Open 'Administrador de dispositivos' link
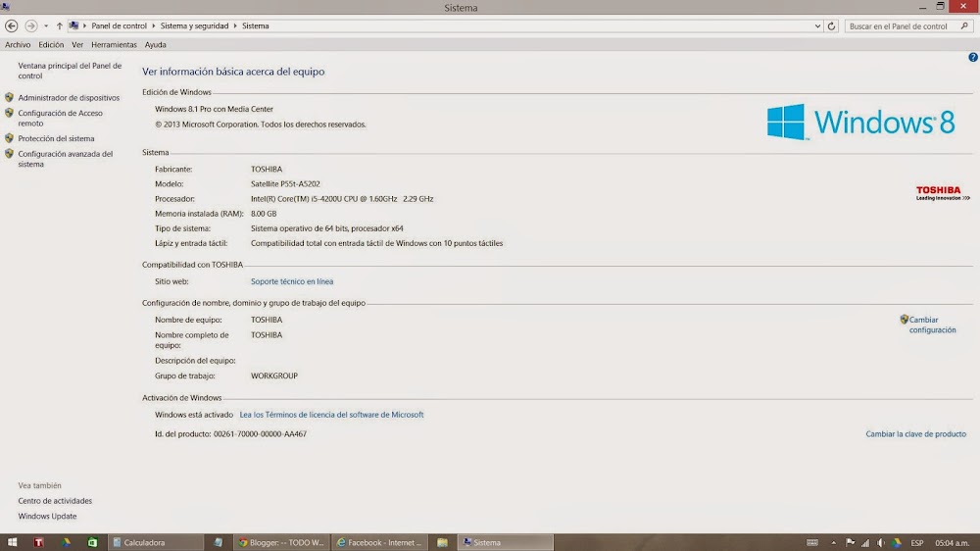Viewport: 980px width, 551px height. [69, 98]
